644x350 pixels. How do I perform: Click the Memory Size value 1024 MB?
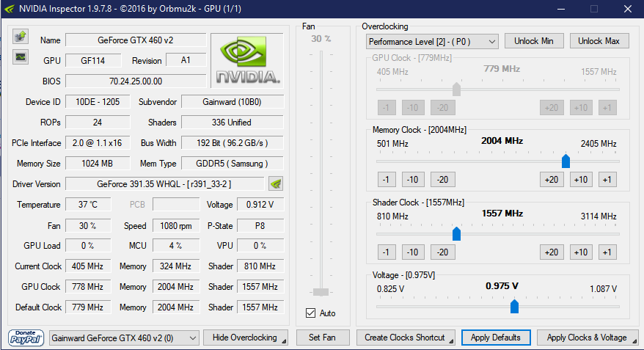pyautogui.click(x=98, y=164)
